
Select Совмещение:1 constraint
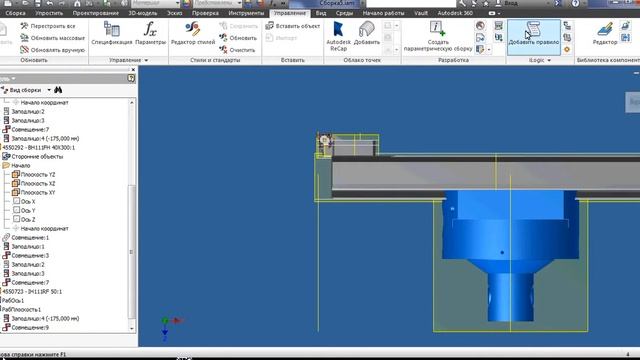(25, 237)
